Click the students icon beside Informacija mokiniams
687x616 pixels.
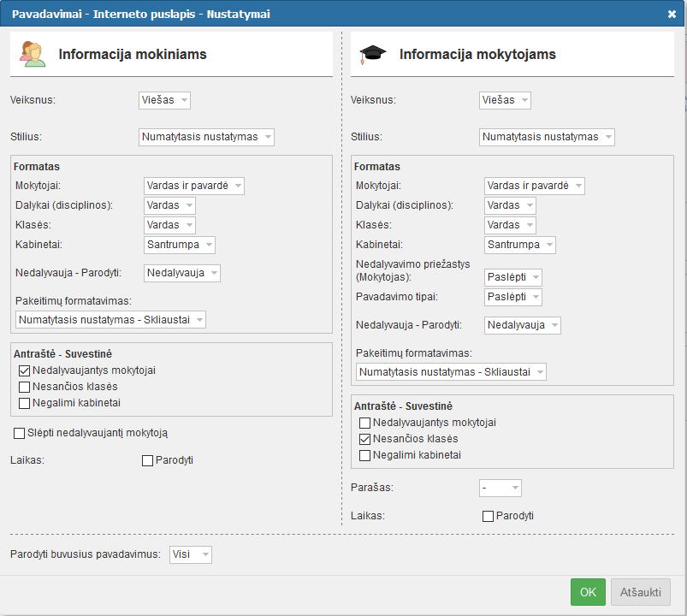click(x=33, y=54)
